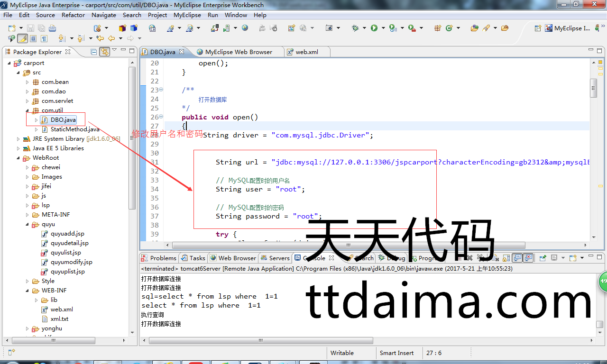The image size is (607, 364).
Task: Collapse the quyu folder in tree
Action: (x=19, y=224)
